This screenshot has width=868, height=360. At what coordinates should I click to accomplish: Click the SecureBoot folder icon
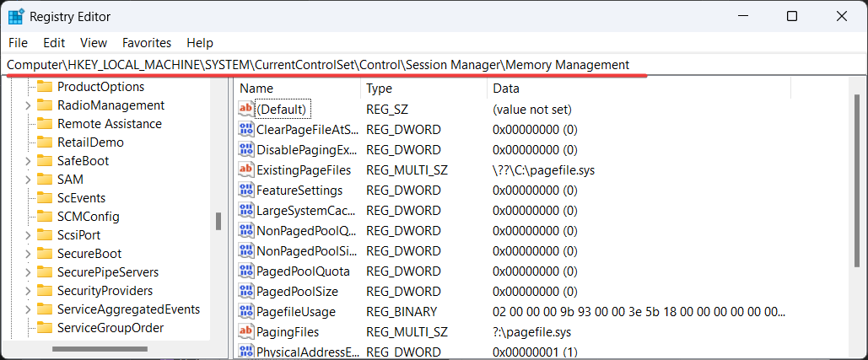pos(44,253)
